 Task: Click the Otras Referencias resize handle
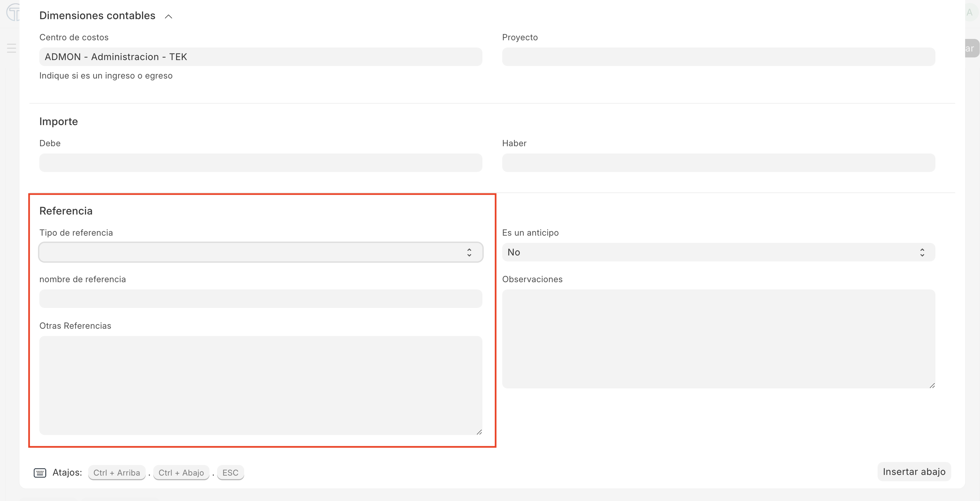coord(479,432)
